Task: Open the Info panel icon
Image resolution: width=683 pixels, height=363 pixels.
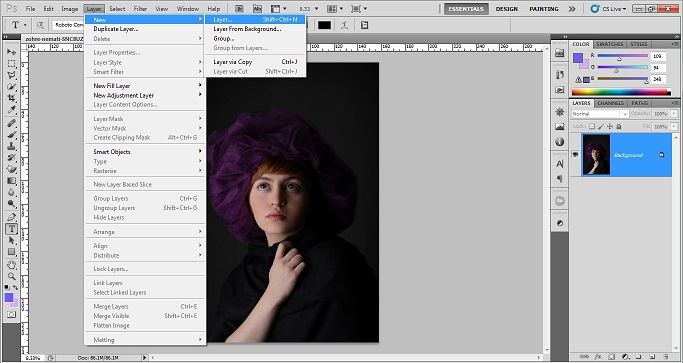Action: tap(560, 142)
